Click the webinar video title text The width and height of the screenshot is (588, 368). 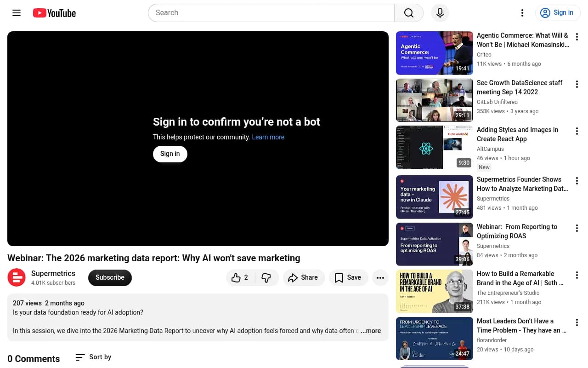click(x=154, y=258)
